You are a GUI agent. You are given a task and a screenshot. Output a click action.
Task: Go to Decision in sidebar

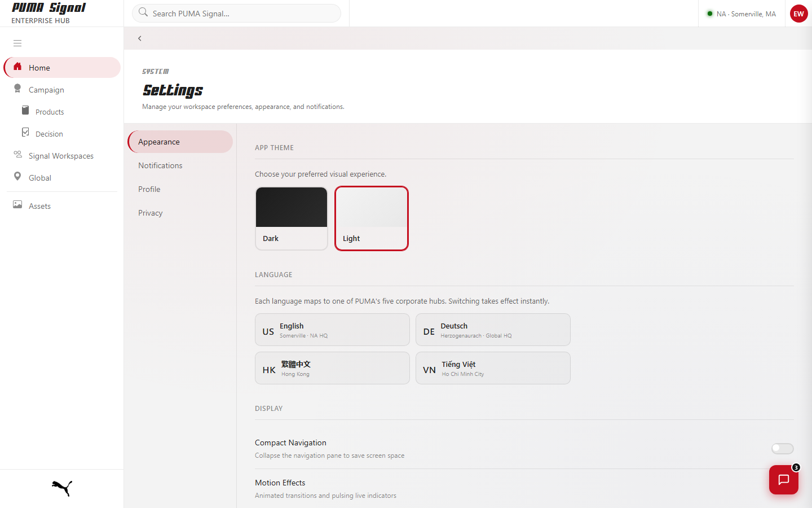point(62,134)
